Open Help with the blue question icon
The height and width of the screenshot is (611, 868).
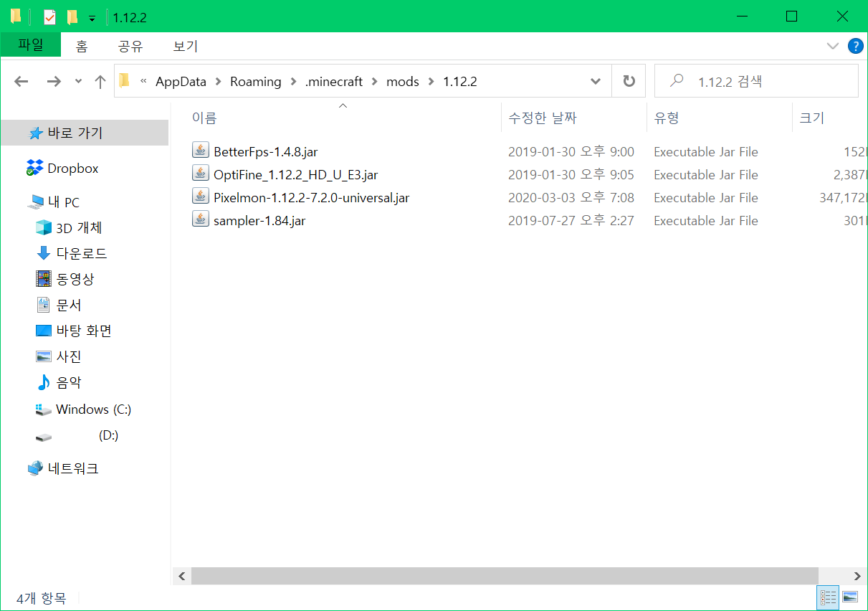click(855, 46)
